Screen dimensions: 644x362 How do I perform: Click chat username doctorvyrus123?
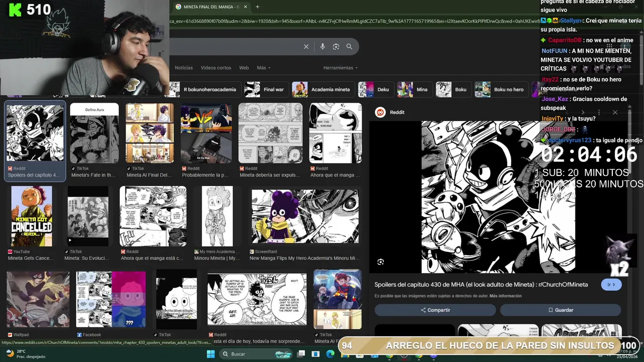pyautogui.click(x=569, y=140)
